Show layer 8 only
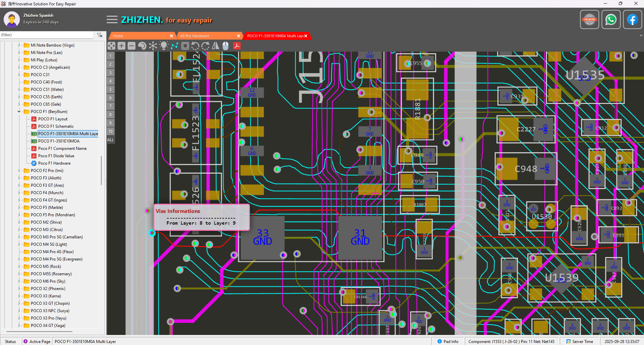 point(110,115)
